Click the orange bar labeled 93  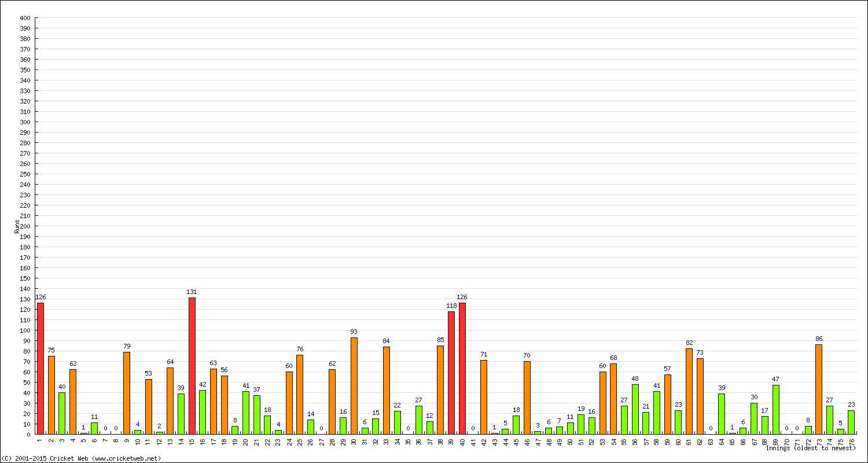(354, 385)
